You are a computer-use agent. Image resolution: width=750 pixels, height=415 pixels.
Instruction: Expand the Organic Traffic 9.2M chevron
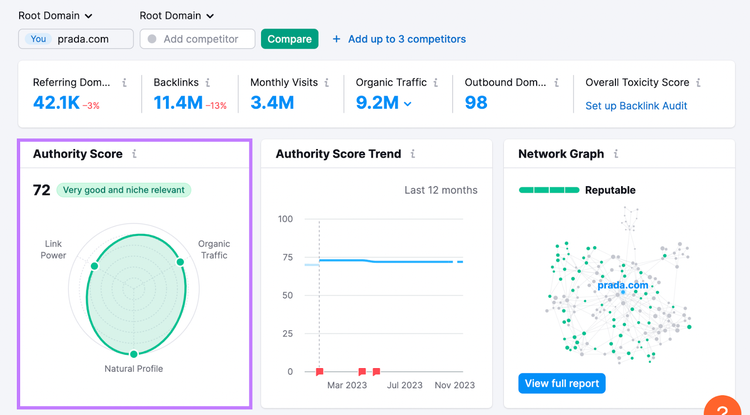pyautogui.click(x=408, y=103)
